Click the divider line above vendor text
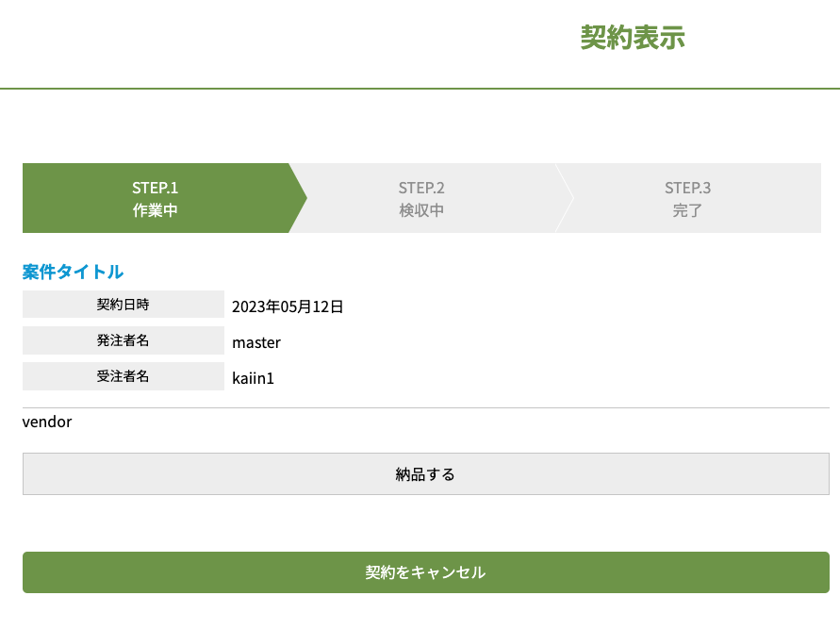 [x=425, y=407]
